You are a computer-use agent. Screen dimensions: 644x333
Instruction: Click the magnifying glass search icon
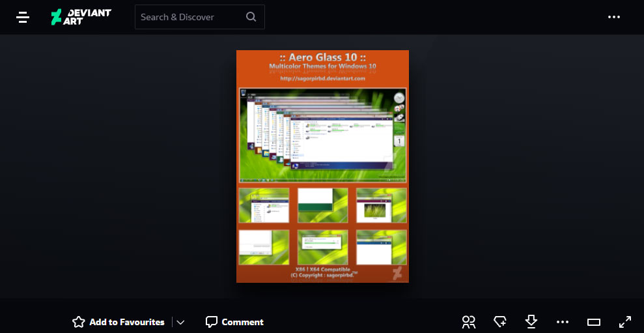[251, 17]
